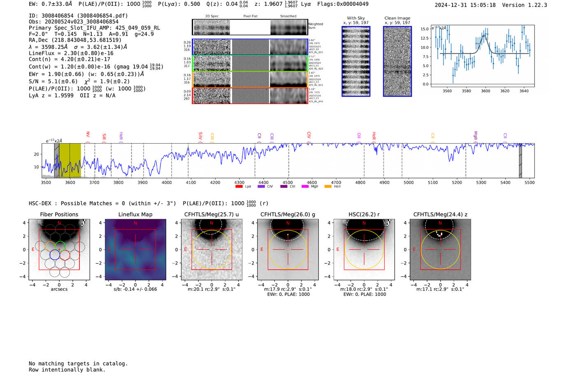Select the green-bordered fiber spectrum row

pyautogui.click(x=250, y=63)
